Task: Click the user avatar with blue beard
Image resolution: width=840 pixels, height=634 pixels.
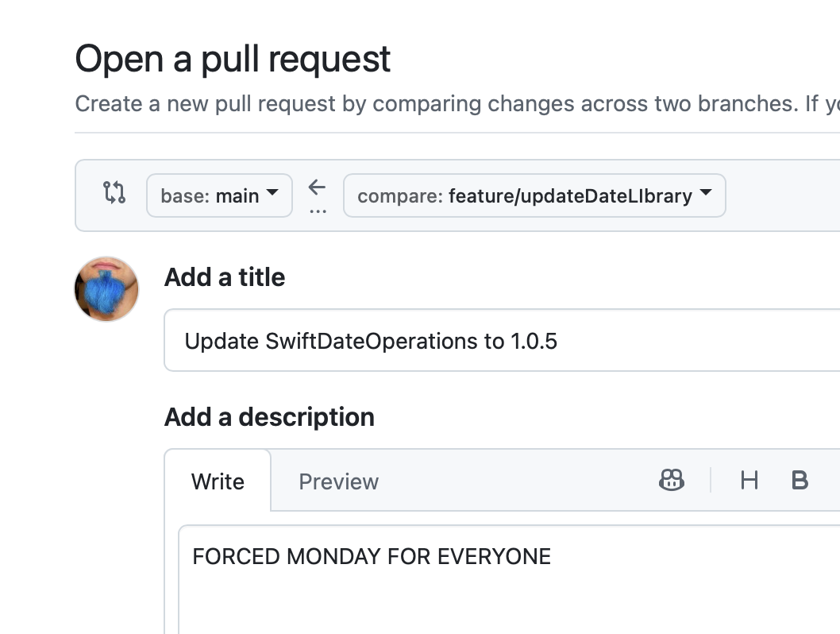Action: point(106,289)
